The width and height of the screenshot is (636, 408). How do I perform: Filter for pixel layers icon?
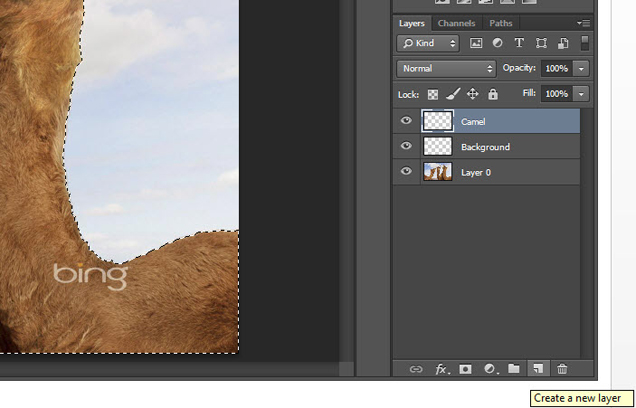pos(476,43)
